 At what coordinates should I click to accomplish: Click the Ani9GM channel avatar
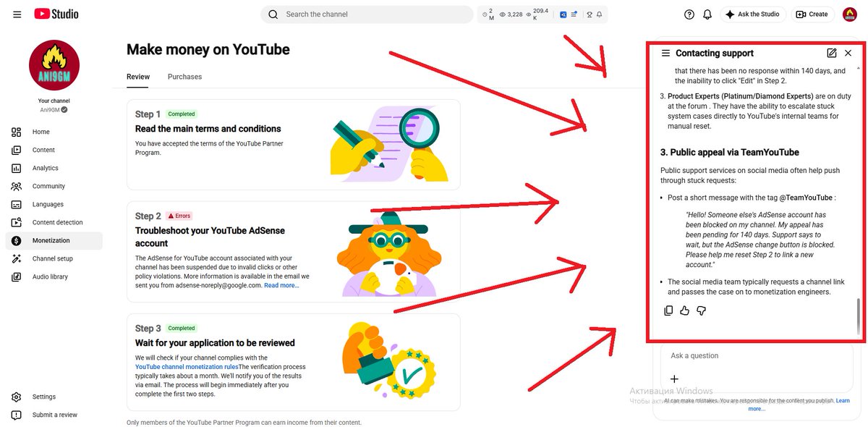click(54, 65)
